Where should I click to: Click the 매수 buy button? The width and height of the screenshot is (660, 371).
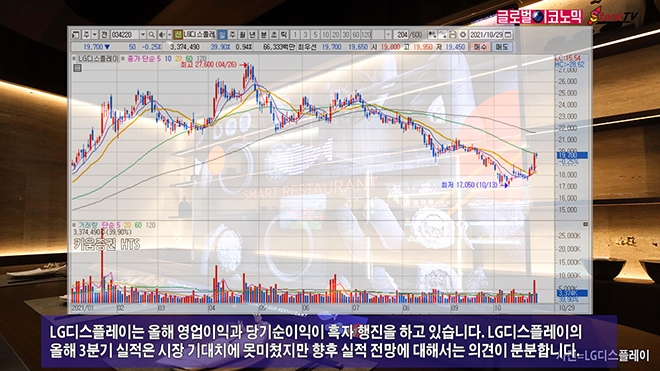click(480, 47)
